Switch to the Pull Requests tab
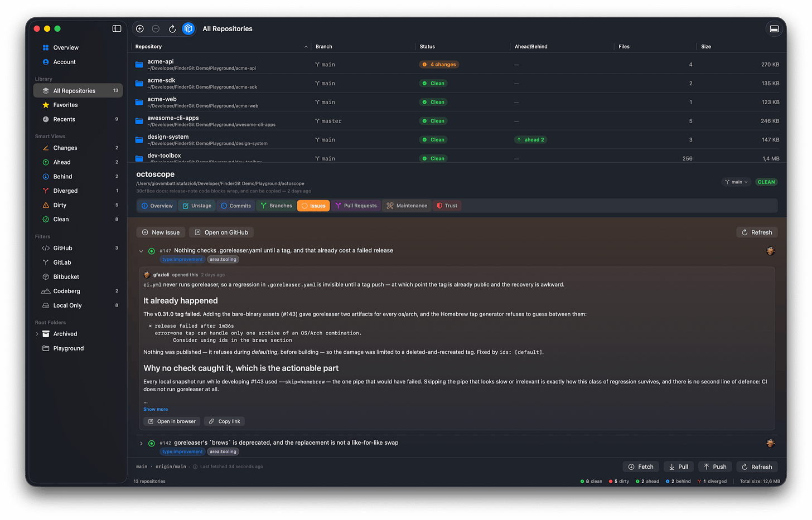The height and width of the screenshot is (520, 812). pyautogui.click(x=356, y=206)
